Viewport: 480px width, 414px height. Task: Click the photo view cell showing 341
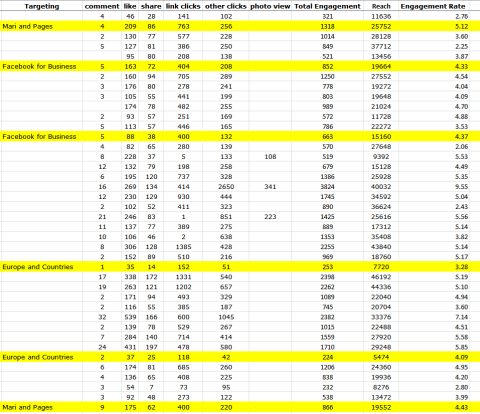(270, 187)
